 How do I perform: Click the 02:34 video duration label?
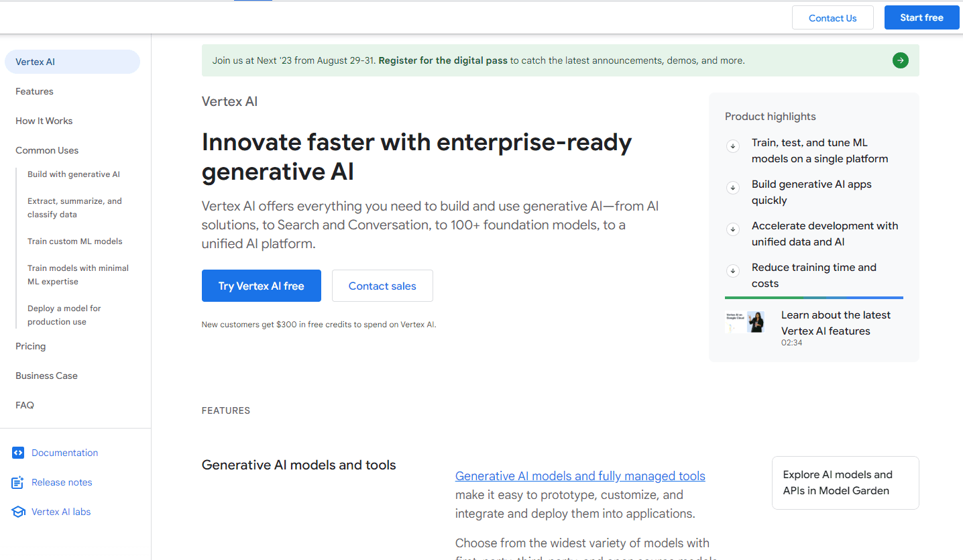pos(791,343)
